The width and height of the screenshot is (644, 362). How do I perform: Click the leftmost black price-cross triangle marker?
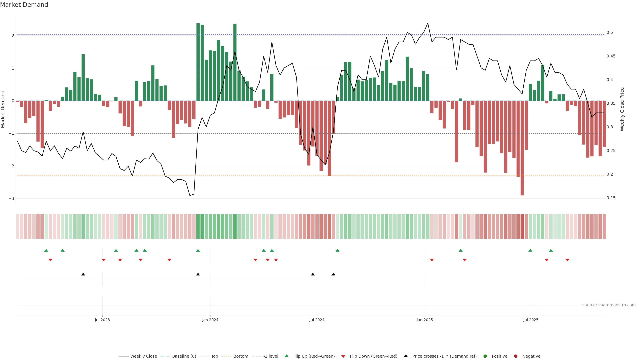83,274
